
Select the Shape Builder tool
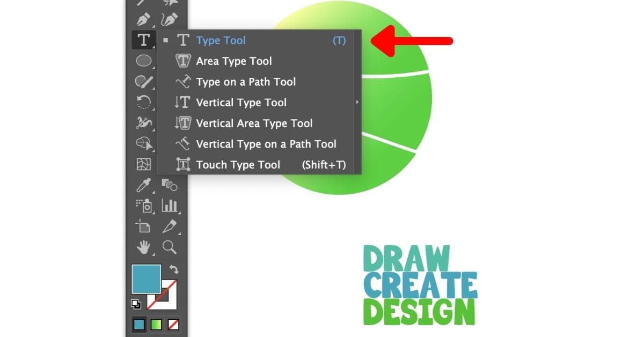pos(143,143)
